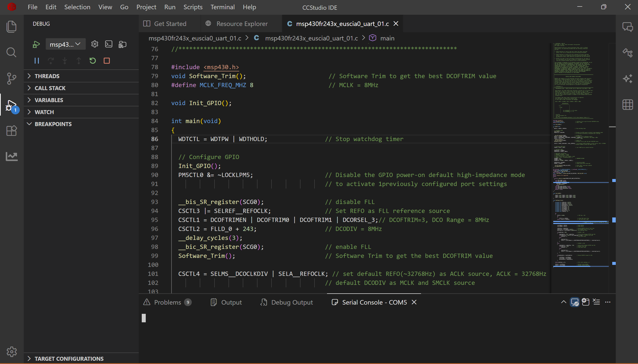
Task: Clear the serial console output
Action: tap(596, 302)
